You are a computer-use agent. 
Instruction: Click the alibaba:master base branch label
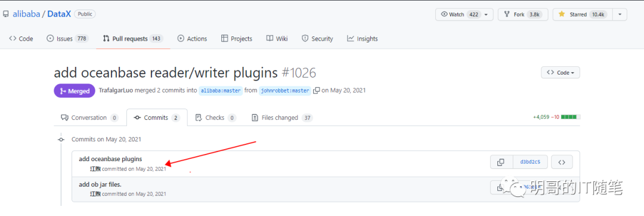click(x=221, y=90)
